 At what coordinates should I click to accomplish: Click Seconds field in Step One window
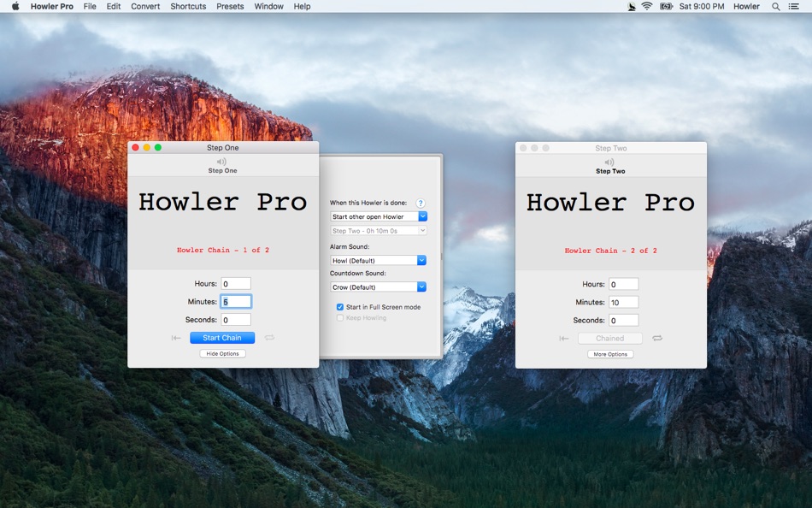(x=236, y=320)
